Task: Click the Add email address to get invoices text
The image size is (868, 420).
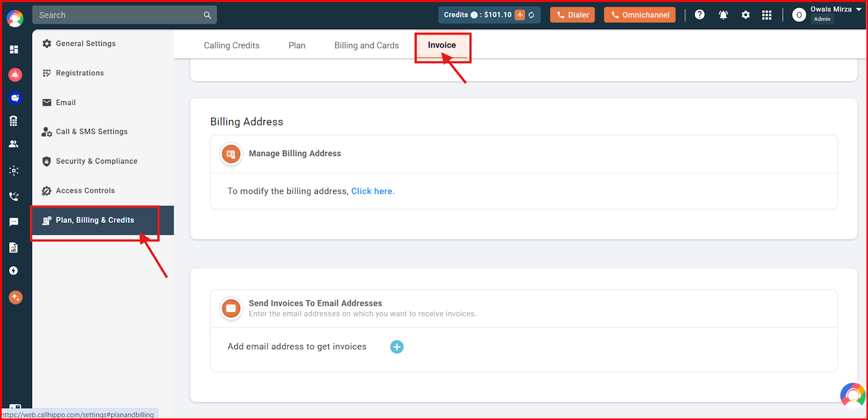Action: click(x=297, y=347)
